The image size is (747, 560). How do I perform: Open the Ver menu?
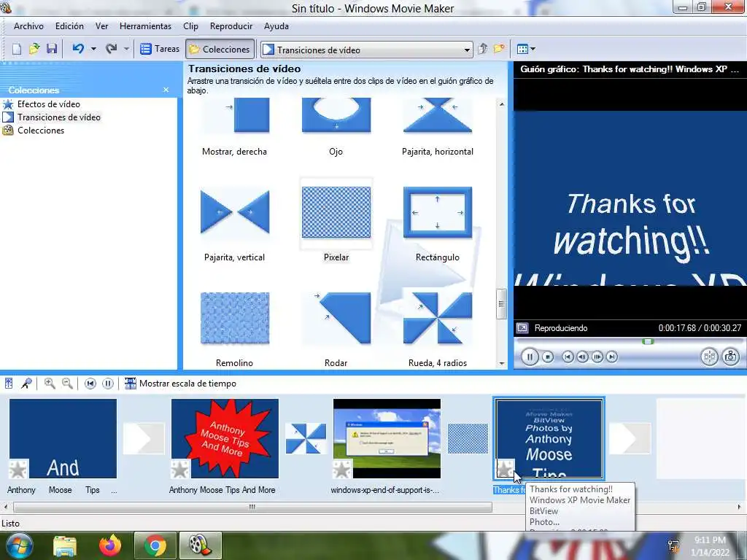pyautogui.click(x=102, y=26)
